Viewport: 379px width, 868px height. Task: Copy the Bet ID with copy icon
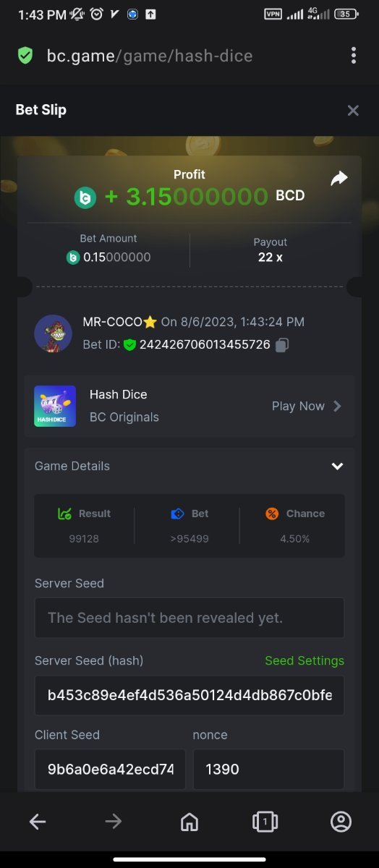coord(282,345)
